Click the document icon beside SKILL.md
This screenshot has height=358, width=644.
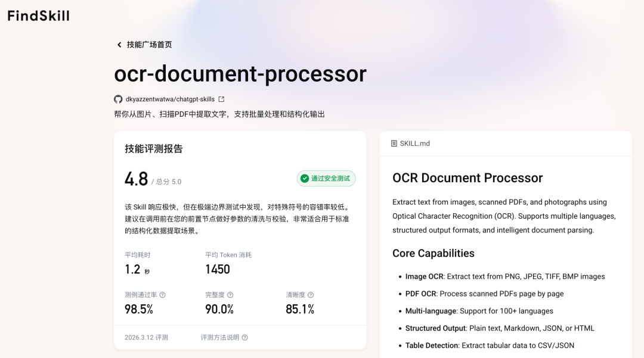[x=394, y=144]
